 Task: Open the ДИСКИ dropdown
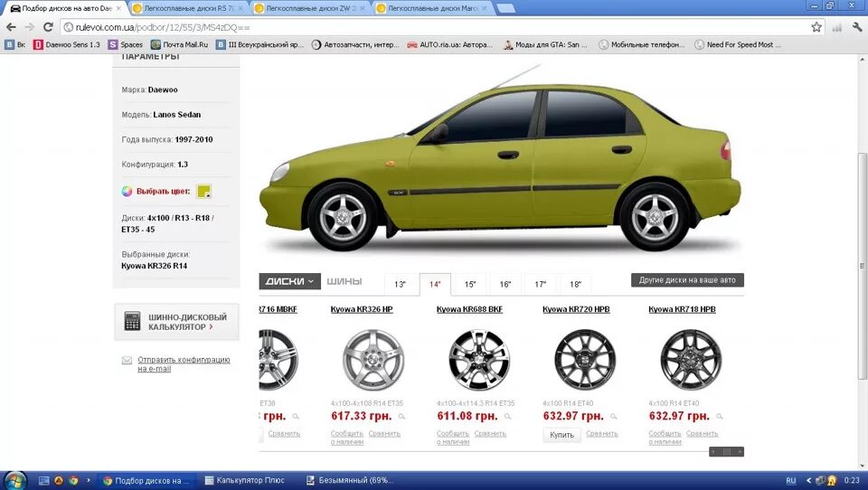(289, 281)
